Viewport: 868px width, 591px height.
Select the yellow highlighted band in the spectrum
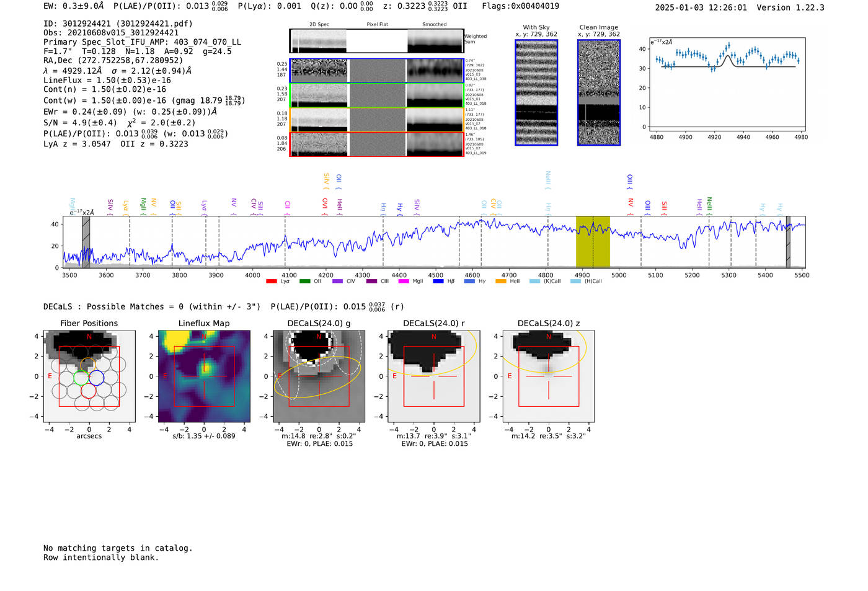tap(593, 242)
